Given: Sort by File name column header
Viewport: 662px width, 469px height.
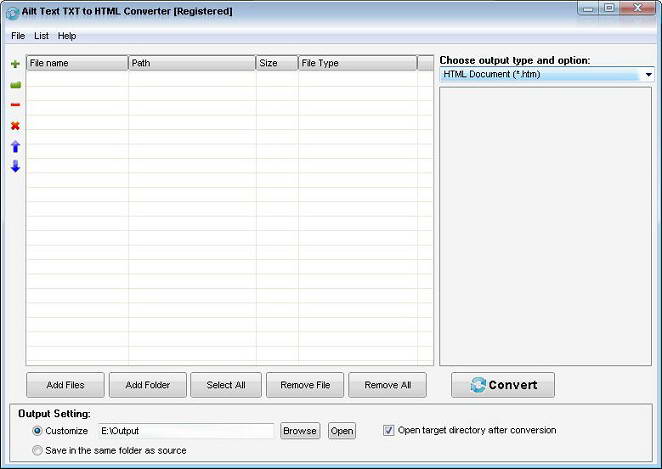Looking at the screenshot, I should pyautogui.click(x=77, y=63).
